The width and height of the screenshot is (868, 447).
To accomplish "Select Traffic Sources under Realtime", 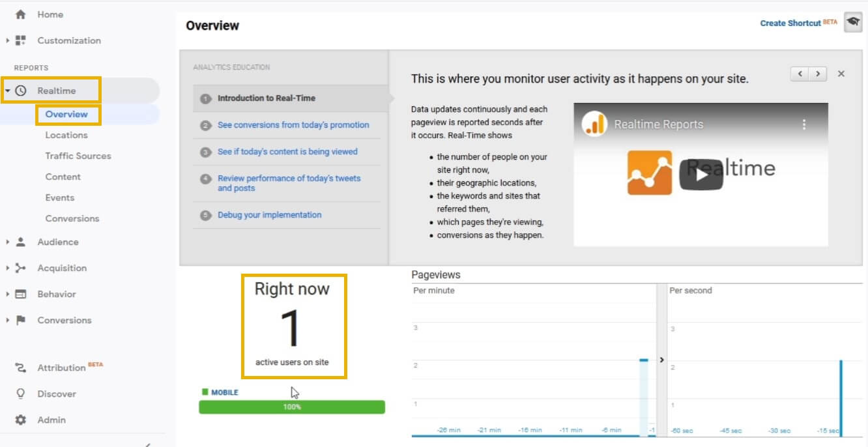I will click(x=78, y=156).
